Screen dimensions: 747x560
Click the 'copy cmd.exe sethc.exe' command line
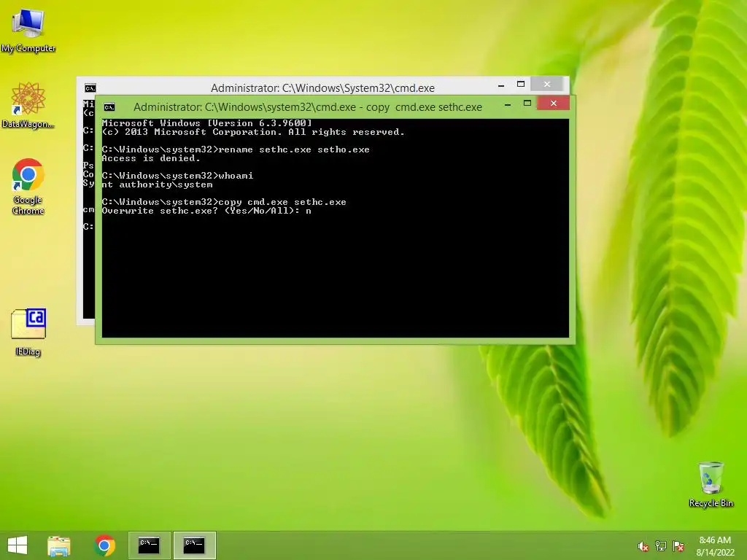224,202
